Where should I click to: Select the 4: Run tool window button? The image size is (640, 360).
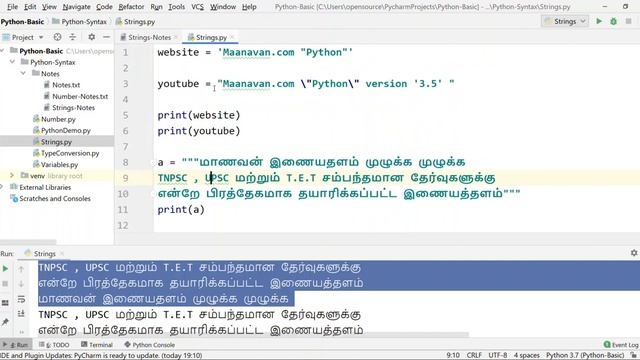pyautogui.click(x=16, y=345)
